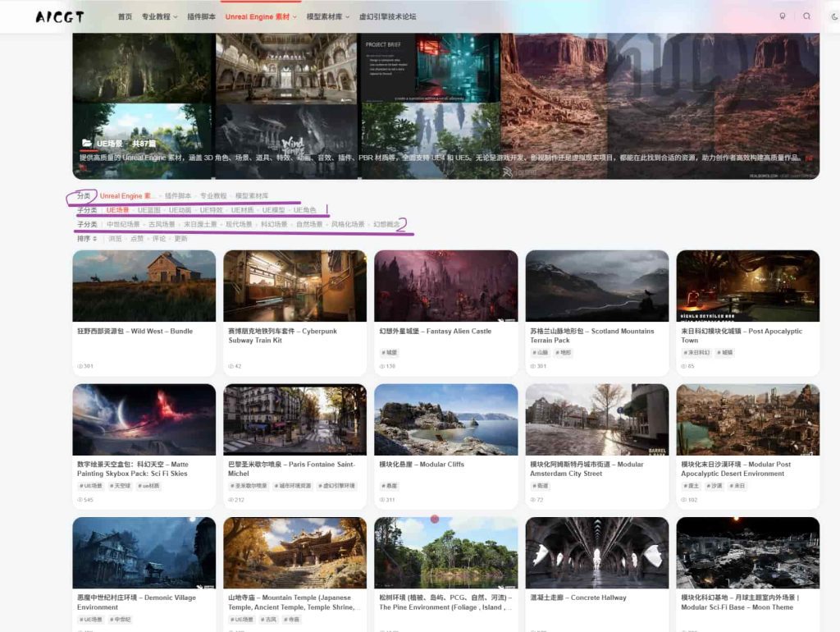840x632 pixels.
Task: Open 狂野西部资源包 Wild West title link
Action: tap(135, 332)
